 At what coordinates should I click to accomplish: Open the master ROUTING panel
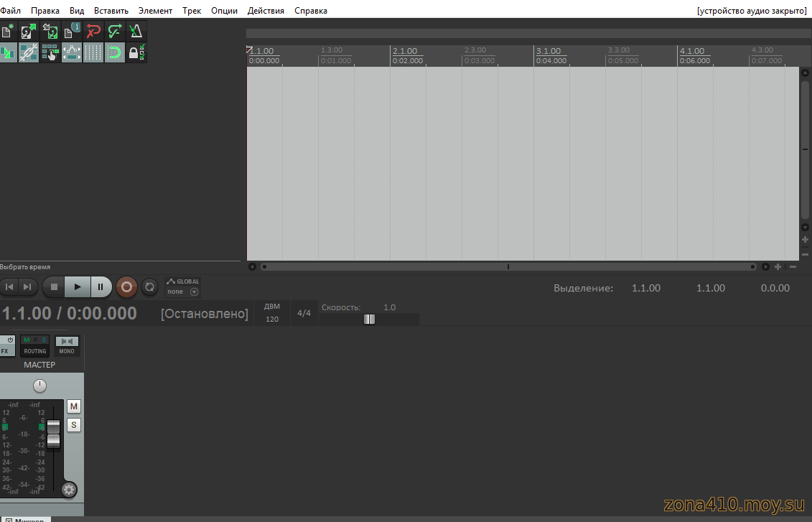(x=34, y=345)
